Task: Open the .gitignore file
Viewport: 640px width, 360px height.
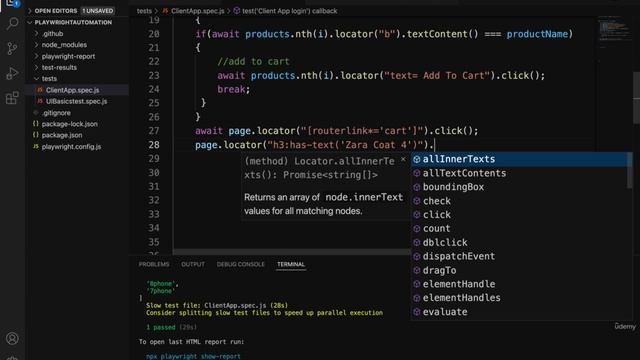Action: click(x=56, y=113)
